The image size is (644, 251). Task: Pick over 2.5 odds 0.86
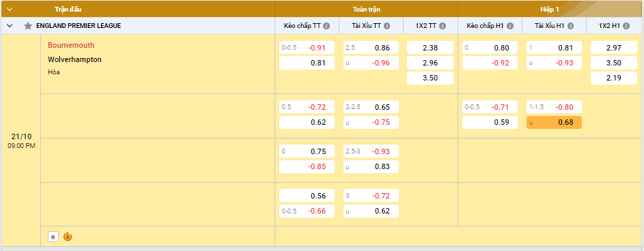click(371, 48)
